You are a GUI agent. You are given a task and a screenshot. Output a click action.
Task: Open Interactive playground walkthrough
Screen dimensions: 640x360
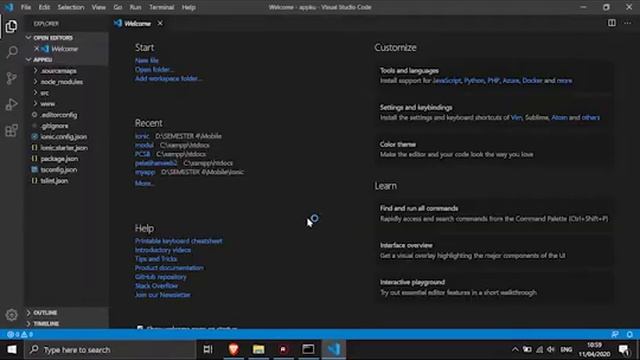coord(493,287)
